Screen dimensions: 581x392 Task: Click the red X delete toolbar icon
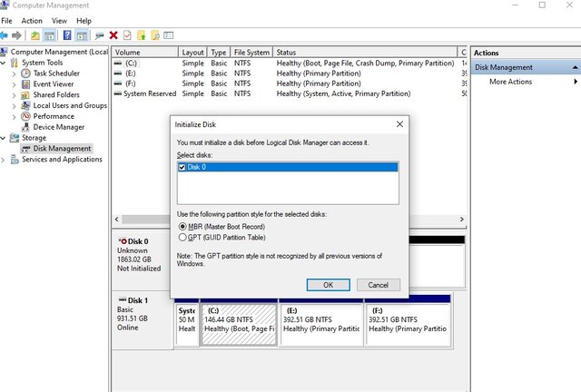[113, 35]
